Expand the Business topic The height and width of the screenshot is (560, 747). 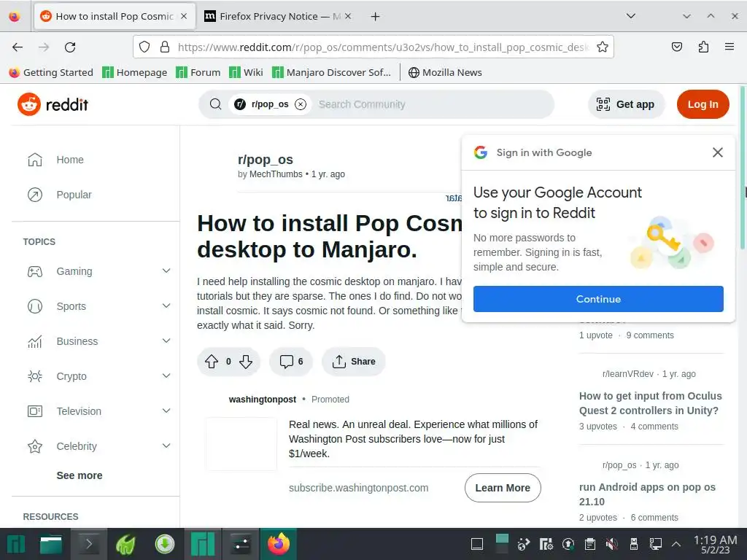click(166, 341)
